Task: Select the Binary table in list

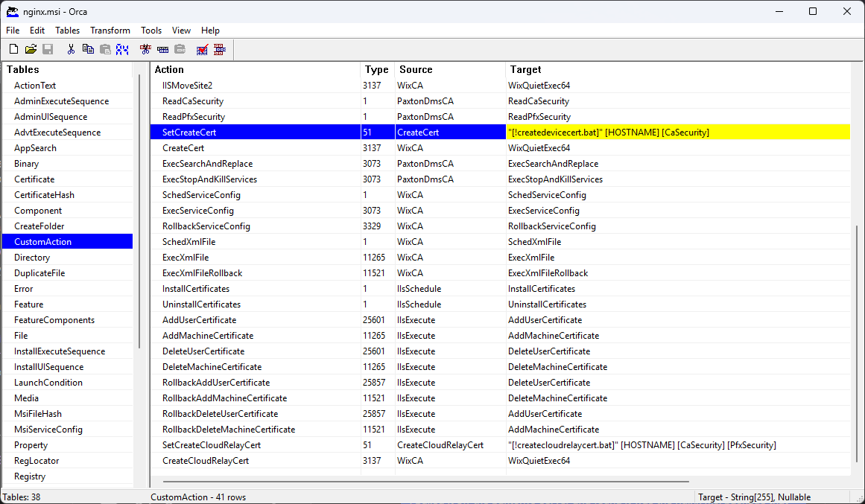Action: point(26,164)
